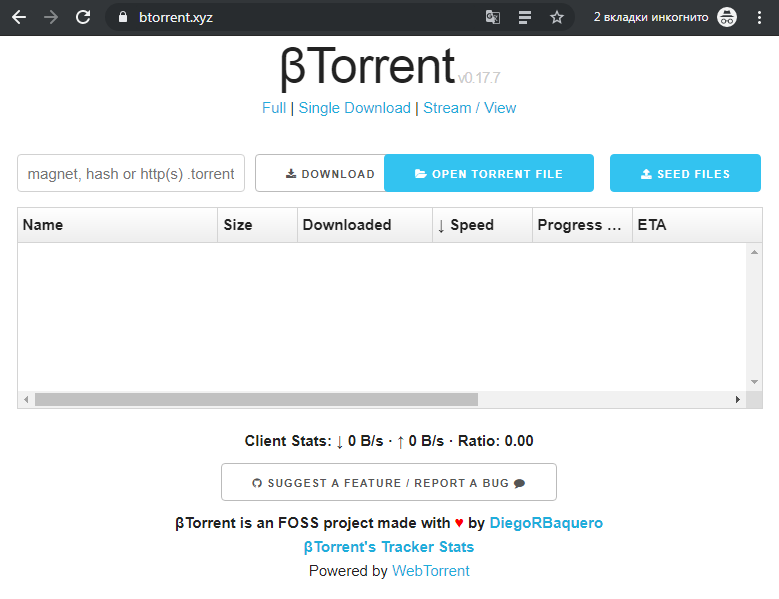Open the WebTorrent link
779x599 pixels.
point(431,571)
